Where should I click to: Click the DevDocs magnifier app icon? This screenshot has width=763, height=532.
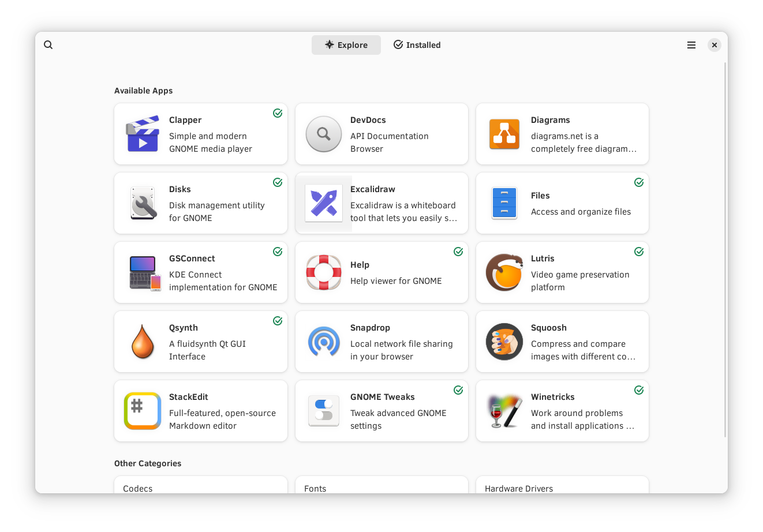click(x=324, y=134)
